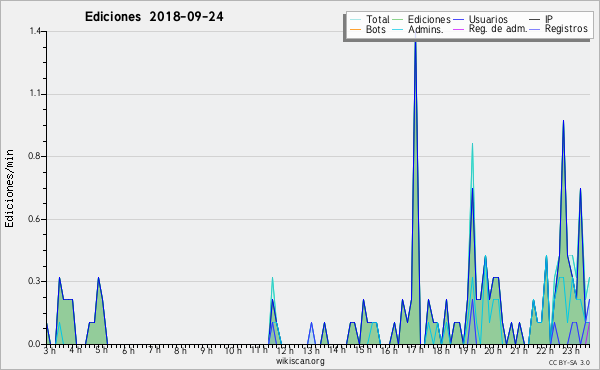
Task: Click the CC BY-SA 3.0 license text
Action: (x=569, y=363)
